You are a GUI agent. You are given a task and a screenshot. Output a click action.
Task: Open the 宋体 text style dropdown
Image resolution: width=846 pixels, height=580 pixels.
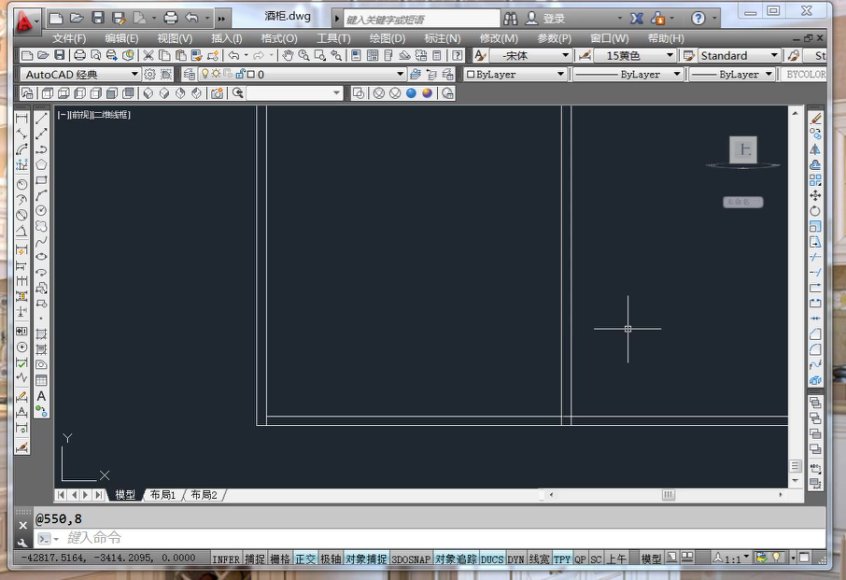click(x=565, y=56)
